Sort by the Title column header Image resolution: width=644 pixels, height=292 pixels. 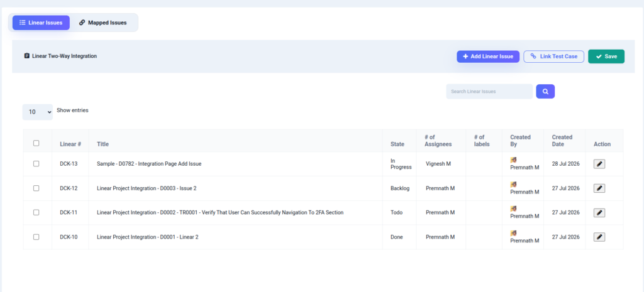103,144
